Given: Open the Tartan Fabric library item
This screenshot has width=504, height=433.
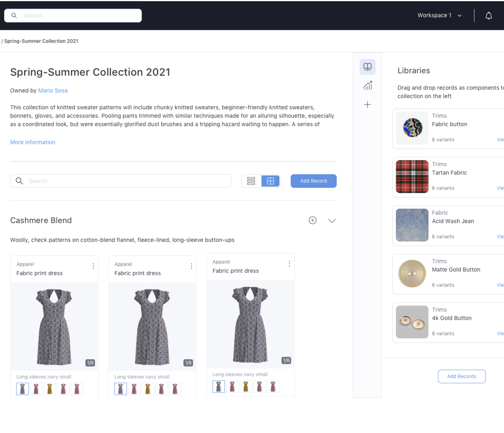Looking at the screenshot, I should click(x=448, y=177).
